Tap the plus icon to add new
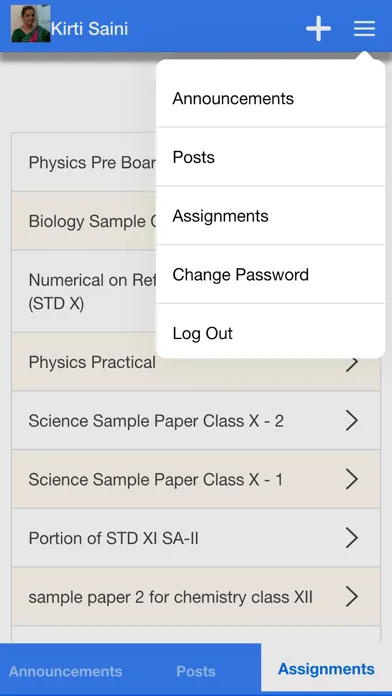392x696 pixels. coord(318,29)
